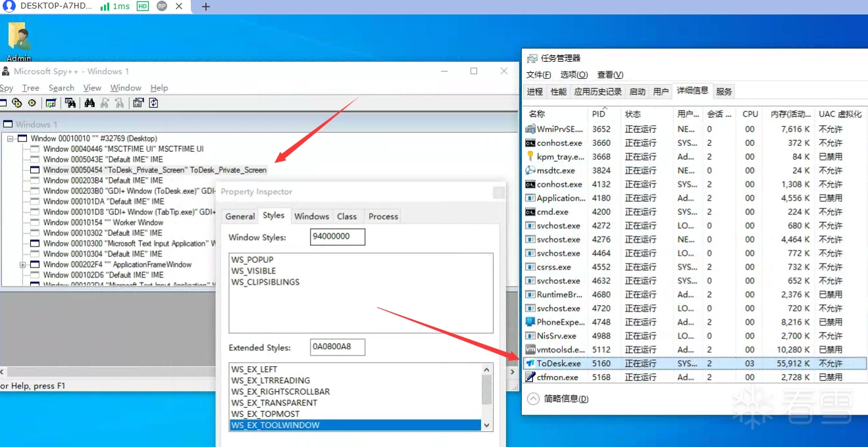This screenshot has width=868, height=447.
Task: Open 文件(F) menu in Task Manager
Action: point(539,75)
